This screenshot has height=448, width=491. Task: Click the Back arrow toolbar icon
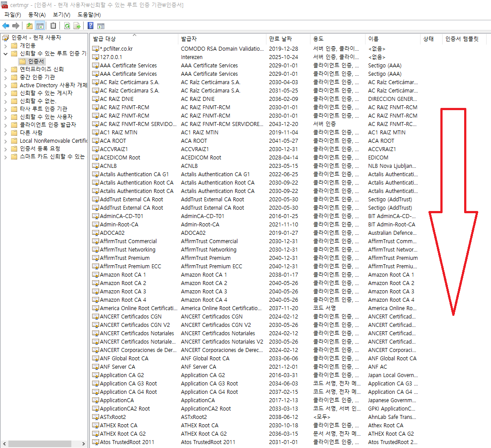point(6,26)
